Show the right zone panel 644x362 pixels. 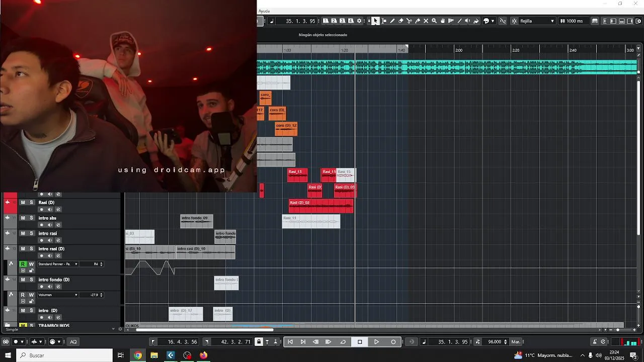point(630,21)
